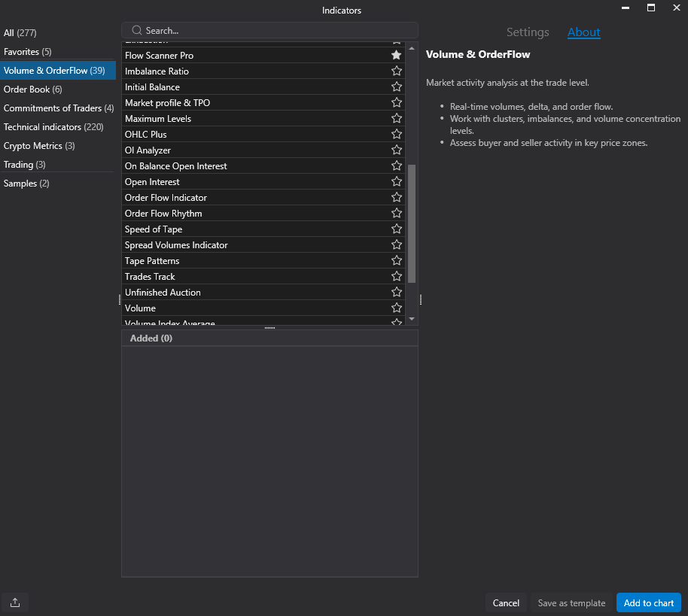Viewport: 688px width, 616px height.
Task: Click the Add to chart button
Action: (x=649, y=603)
